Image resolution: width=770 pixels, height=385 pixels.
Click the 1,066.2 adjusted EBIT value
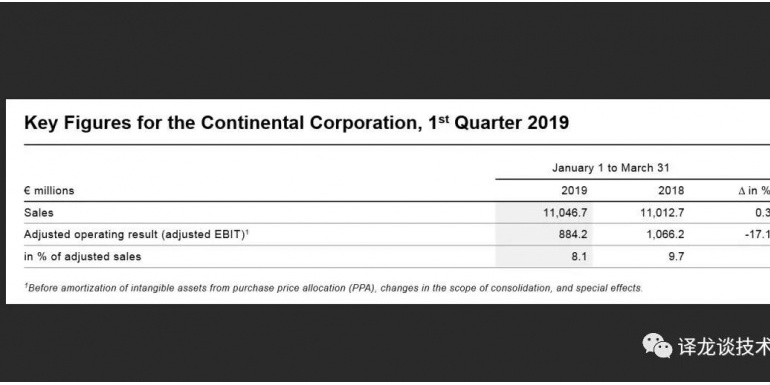(x=665, y=235)
